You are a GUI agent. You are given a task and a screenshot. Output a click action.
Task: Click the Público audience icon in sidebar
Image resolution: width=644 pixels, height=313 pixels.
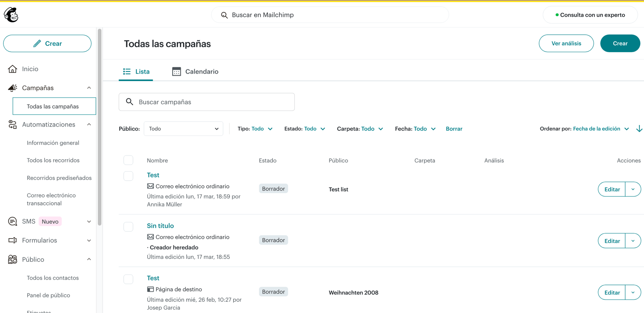12,259
